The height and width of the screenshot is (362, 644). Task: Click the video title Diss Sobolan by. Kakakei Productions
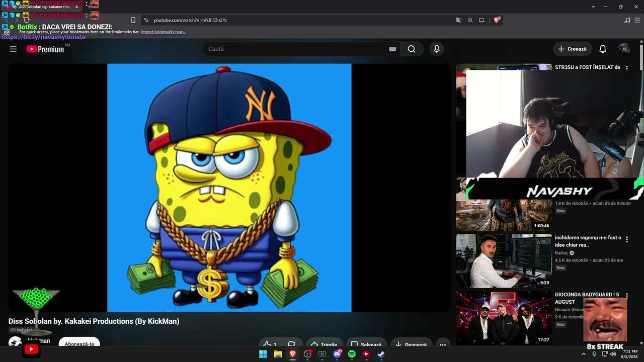click(x=94, y=321)
